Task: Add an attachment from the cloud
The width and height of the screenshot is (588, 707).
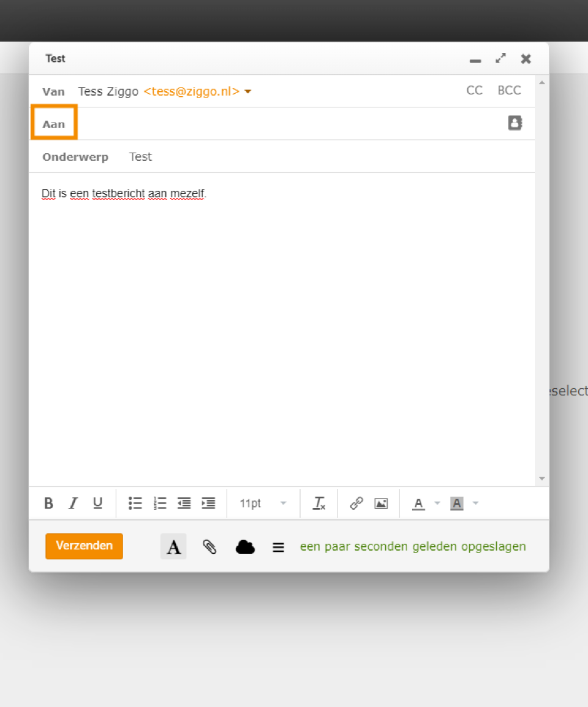Action: pyautogui.click(x=245, y=546)
